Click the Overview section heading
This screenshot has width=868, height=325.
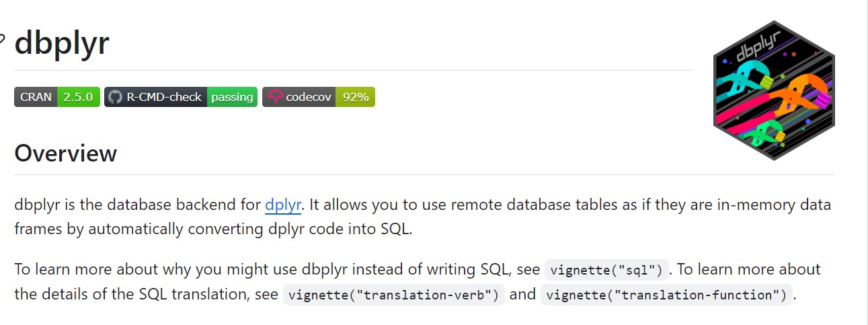pos(65,153)
